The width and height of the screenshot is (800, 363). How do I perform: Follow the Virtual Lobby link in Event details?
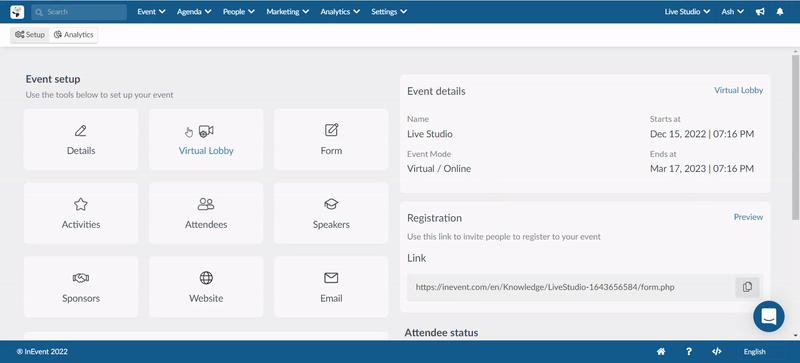pos(738,90)
